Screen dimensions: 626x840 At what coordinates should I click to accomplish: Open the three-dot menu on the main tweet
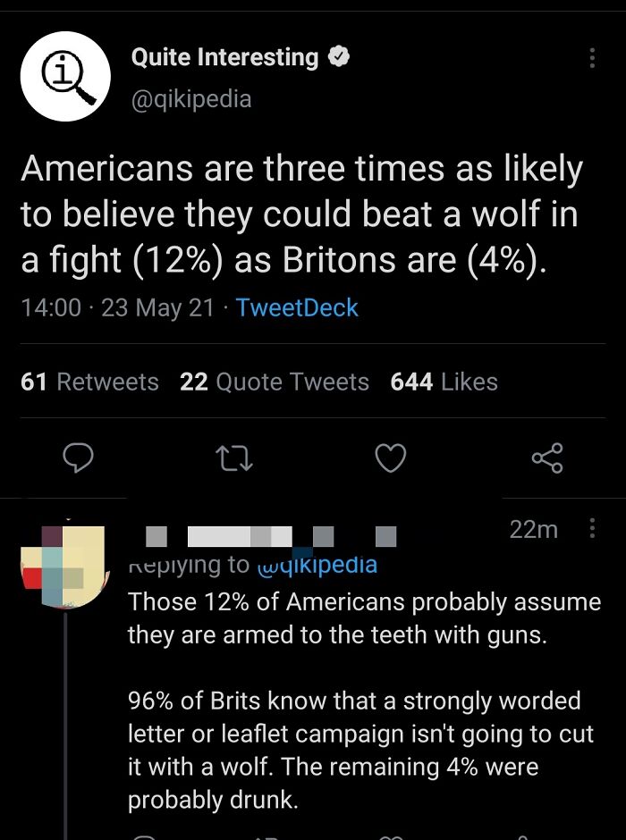(x=592, y=57)
